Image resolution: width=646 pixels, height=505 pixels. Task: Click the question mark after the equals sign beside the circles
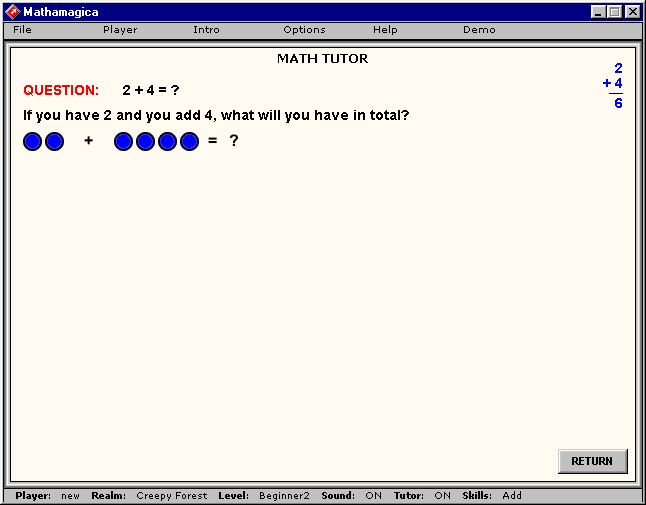[234, 141]
